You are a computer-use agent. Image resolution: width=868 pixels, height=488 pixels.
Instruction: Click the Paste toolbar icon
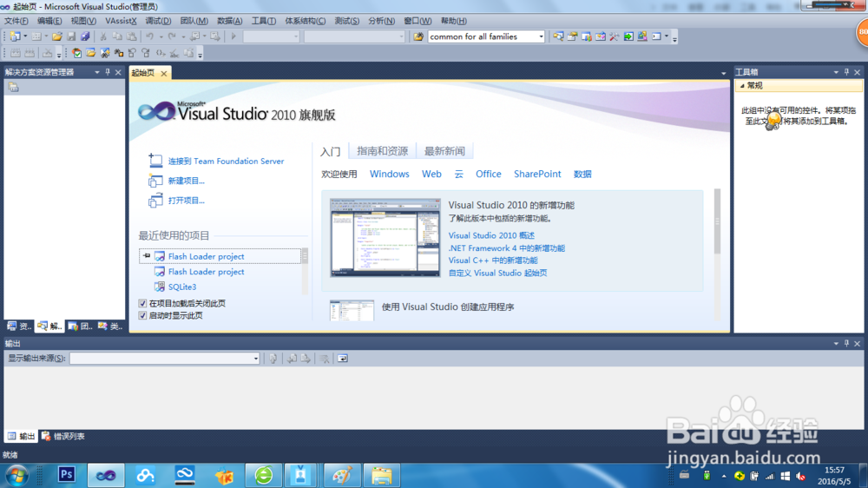[132, 36]
